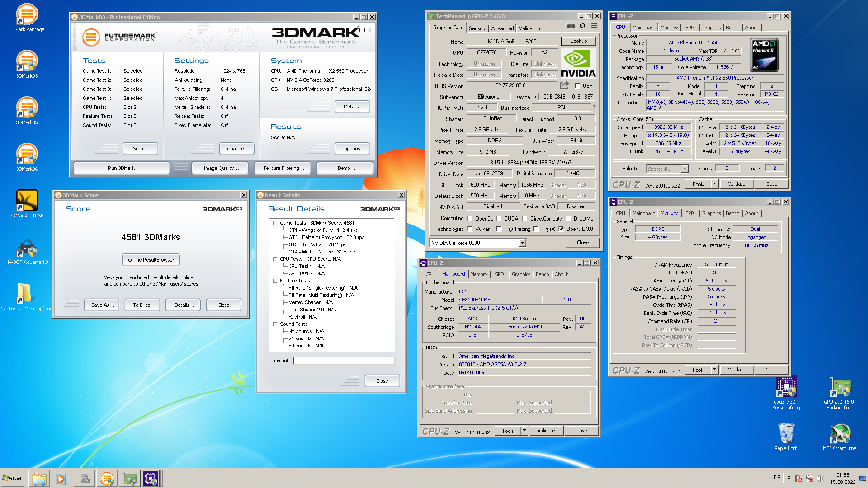Screen dimensions: 868x488
Task: Open the 3DMark05 desktop shortcut
Action: [27, 111]
